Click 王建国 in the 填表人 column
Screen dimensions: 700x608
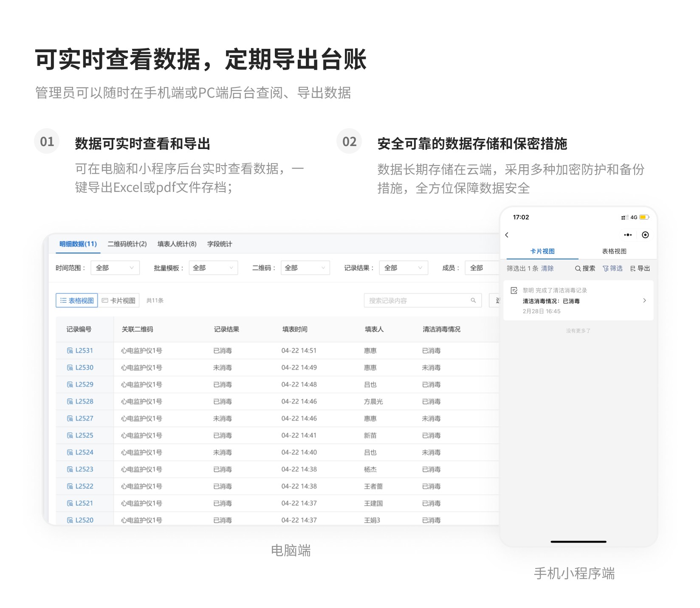[373, 504]
